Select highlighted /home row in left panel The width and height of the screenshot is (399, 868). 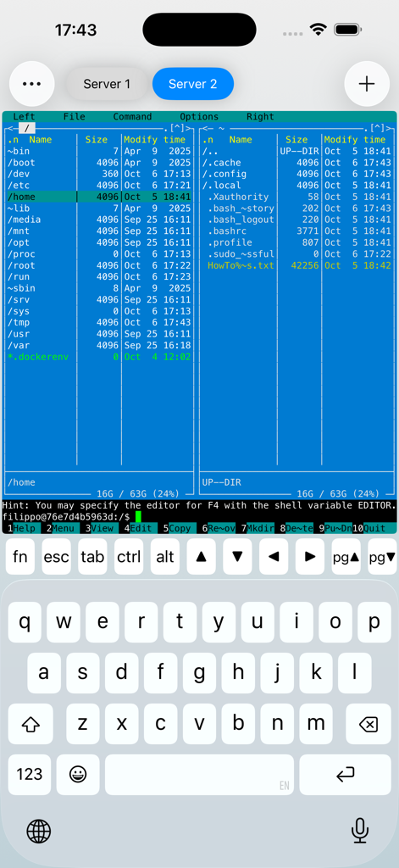(x=98, y=197)
